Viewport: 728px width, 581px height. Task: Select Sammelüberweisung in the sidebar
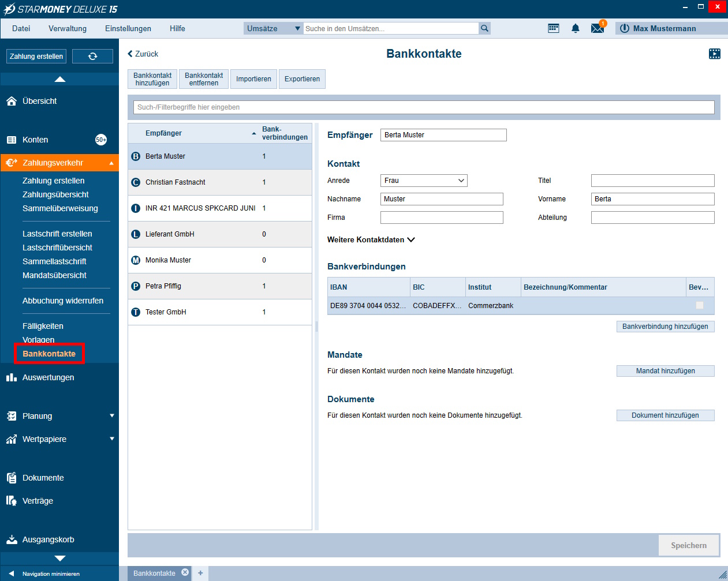click(x=60, y=208)
